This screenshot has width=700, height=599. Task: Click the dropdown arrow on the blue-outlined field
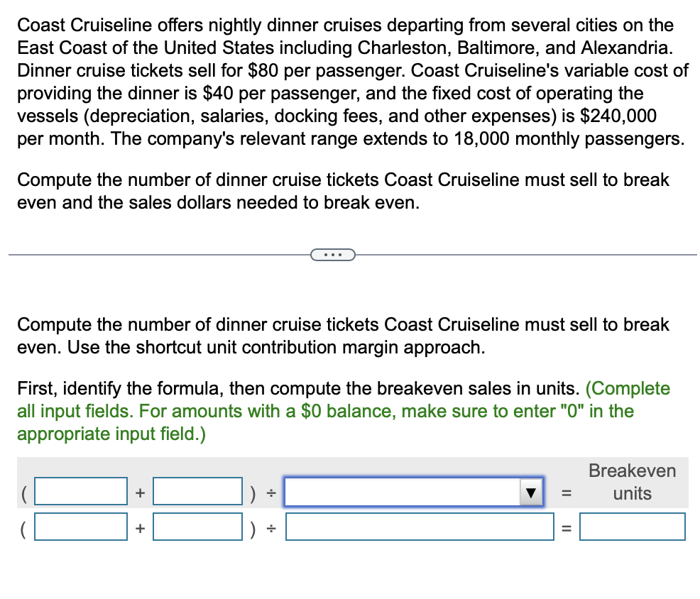(530, 491)
